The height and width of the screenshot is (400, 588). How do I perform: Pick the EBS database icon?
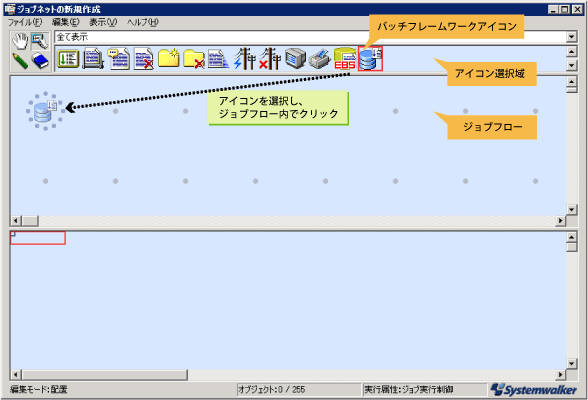coord(345,59)
